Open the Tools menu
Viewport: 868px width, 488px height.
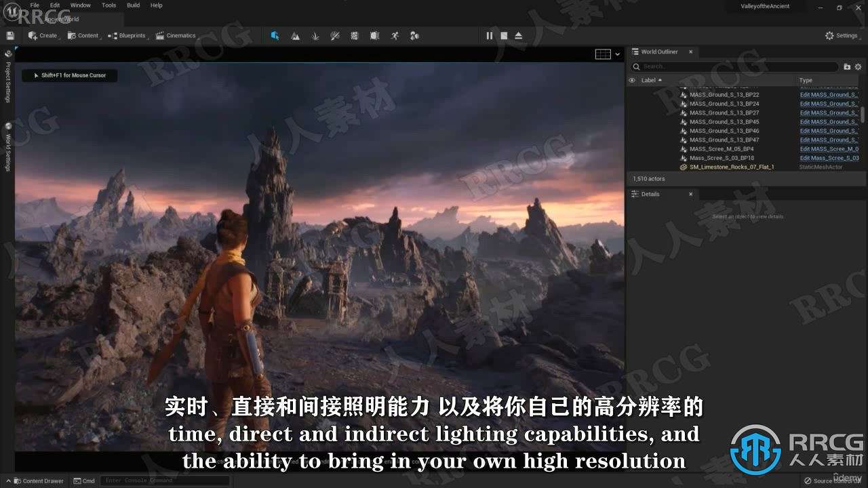click(108, 5)
